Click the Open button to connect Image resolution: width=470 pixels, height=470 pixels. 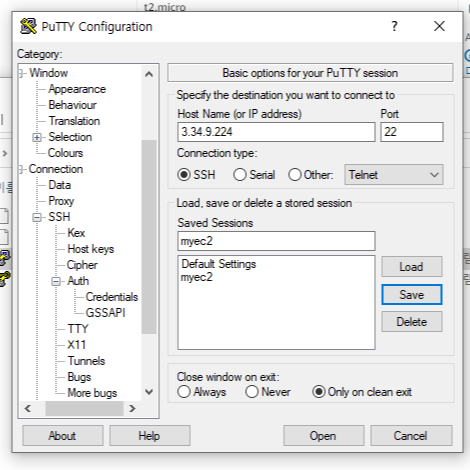coord(323,436)
